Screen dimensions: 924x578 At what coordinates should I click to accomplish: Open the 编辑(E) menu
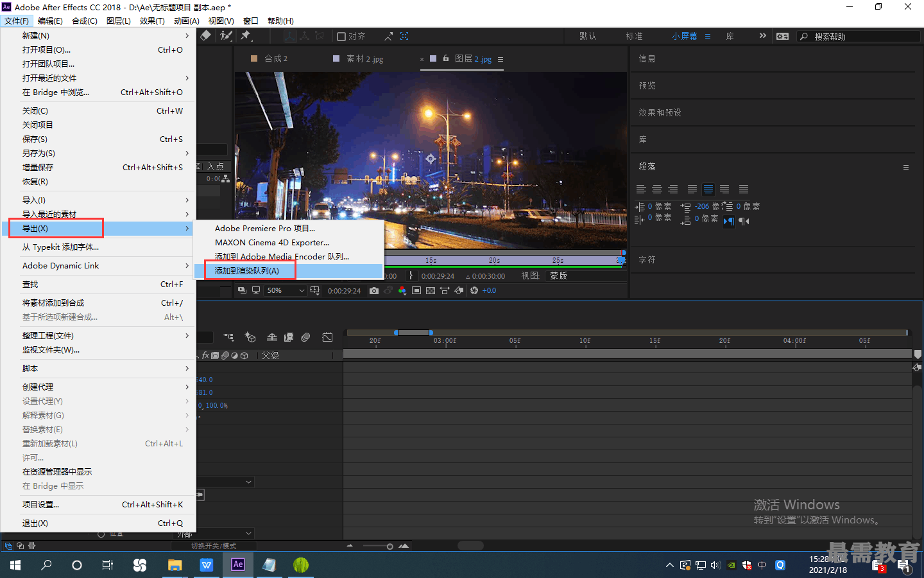[x=50, y=21]
